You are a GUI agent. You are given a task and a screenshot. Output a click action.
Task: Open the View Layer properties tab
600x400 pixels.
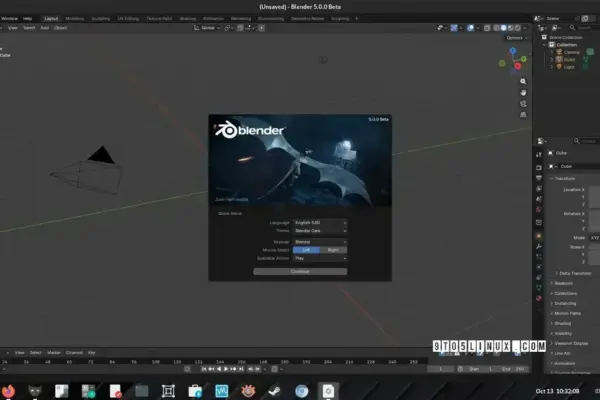(539, 188)
